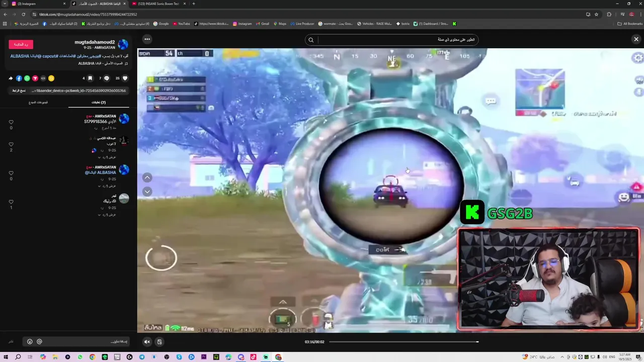Viewport: 644px width, 362px height.
Task: Open Windows taskbar search
Action: pyautogui.click(x=18, y=357)
